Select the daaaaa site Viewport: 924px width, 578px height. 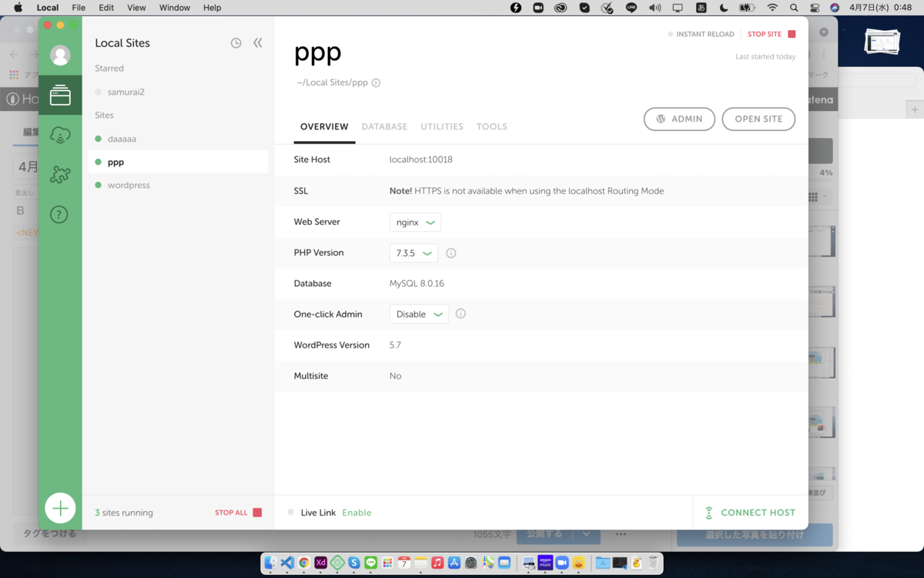pyautogui.click(x=122, y=139)
